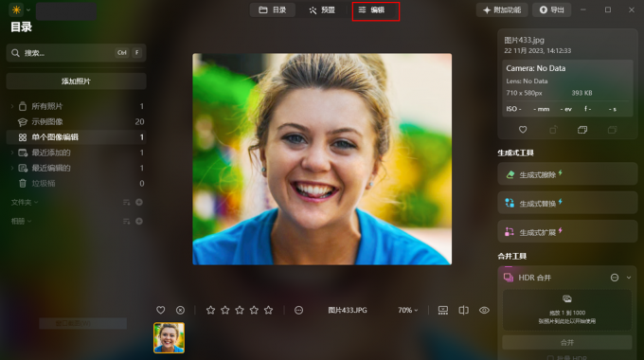Click the reject X circle icon
This screenshot has height=360, width=644.
(x=180, y=310)
